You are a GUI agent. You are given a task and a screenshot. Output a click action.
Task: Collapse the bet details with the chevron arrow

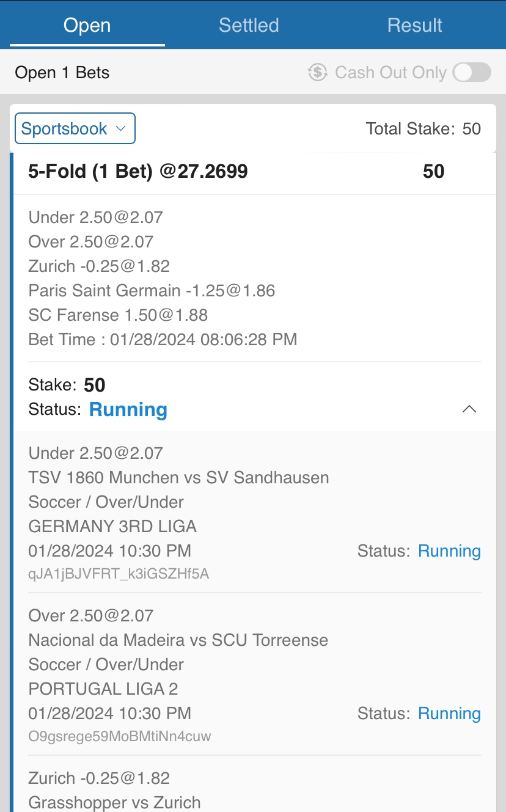pos(469,409)
